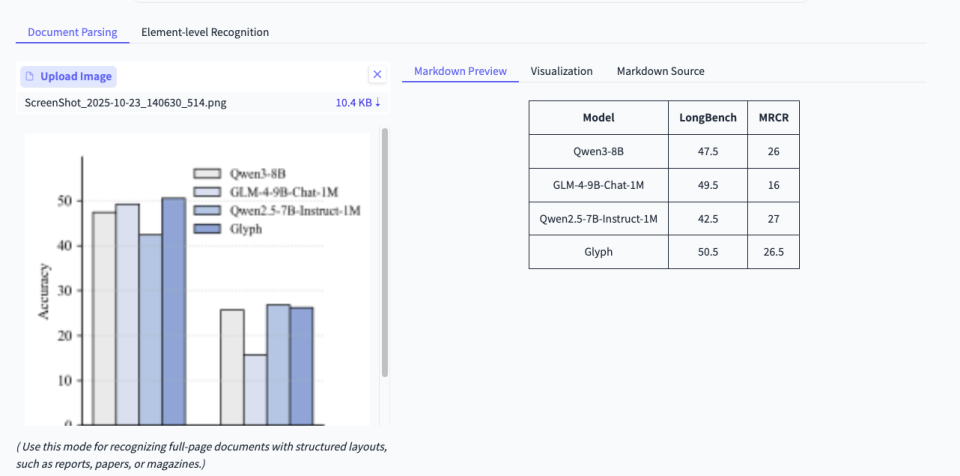Select the Qwen3-8B table cell

tap(598, 151)
